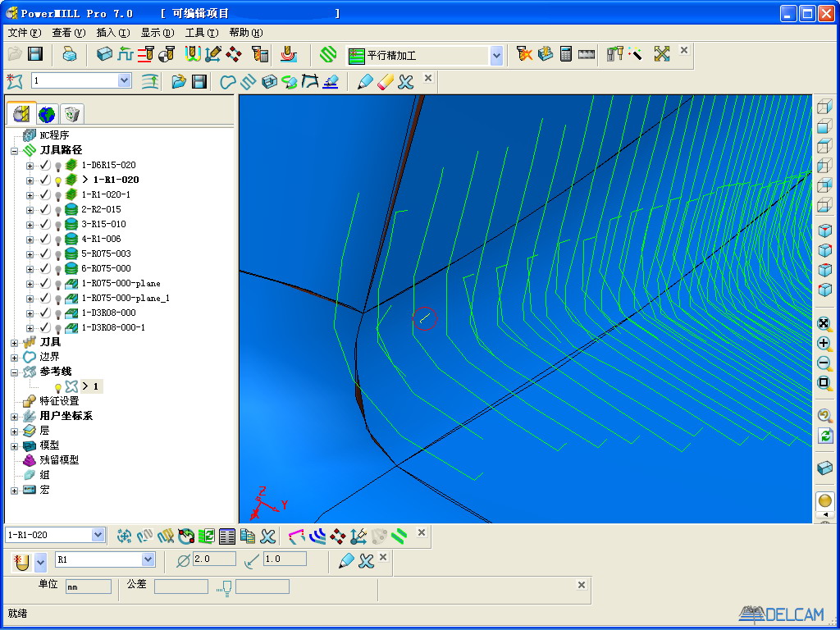
Task: Click the measure ruler icon
Action: 587,54
